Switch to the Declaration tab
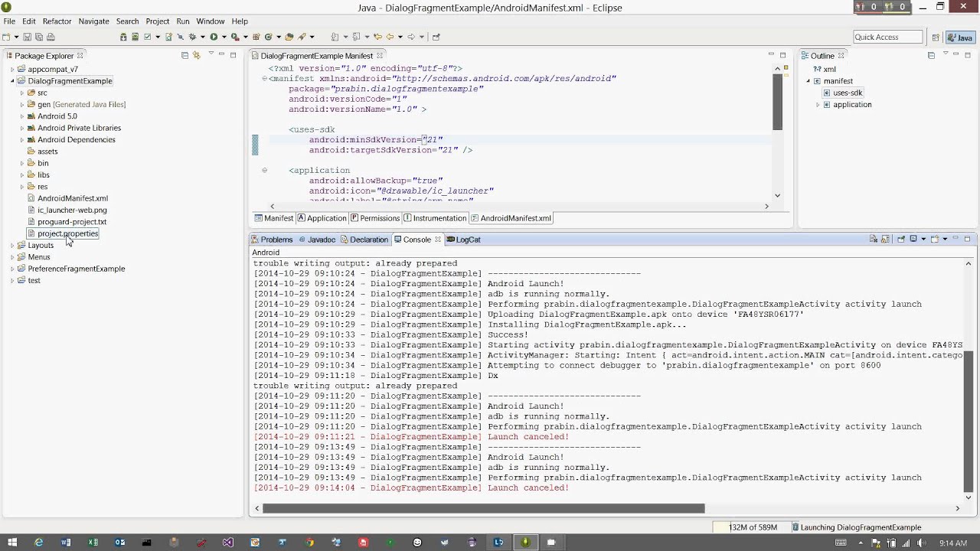980x551 pixels. [x=364, y=240]
